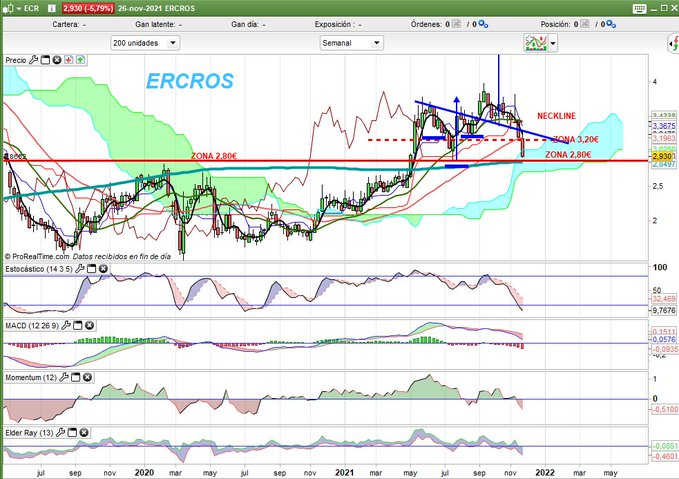Click the Elder Ray (13) title
Viewport: 679px width, 479px height.
(x=29, y=432)
